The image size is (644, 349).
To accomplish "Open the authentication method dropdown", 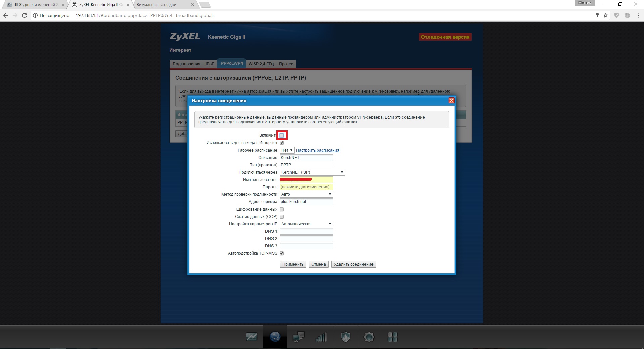I will pyautogui.click(x=306, y=194).
